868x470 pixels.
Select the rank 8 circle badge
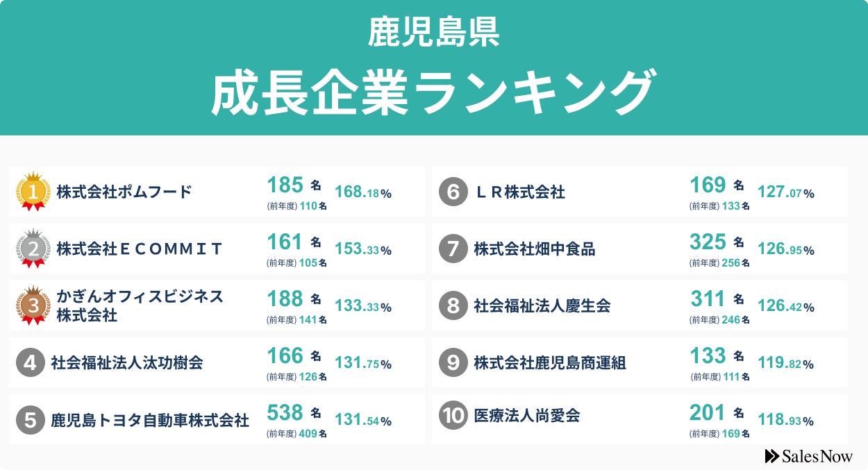click(453, 306)
